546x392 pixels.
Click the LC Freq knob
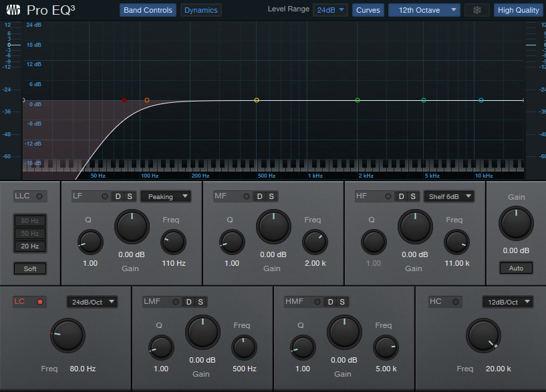[x=68, y=335]
